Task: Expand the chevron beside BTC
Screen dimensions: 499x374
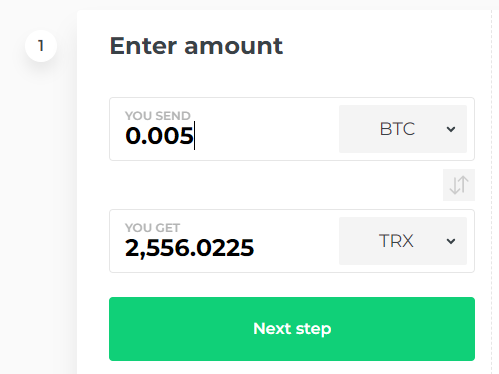Action: point(451,129)
